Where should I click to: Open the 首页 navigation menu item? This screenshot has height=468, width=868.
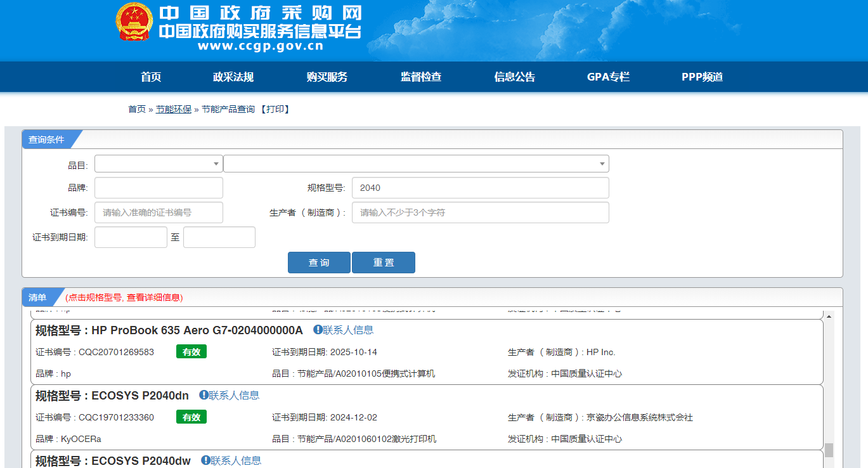151,77
